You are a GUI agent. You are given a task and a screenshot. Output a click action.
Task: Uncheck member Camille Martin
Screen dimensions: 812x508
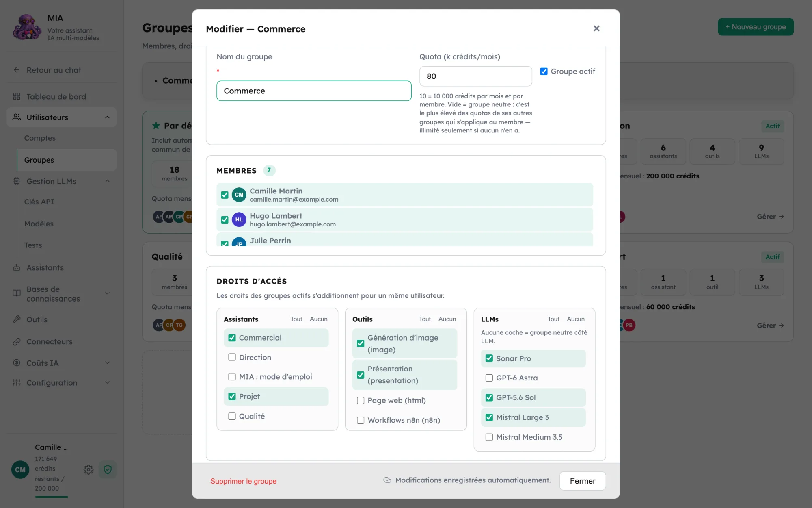225,195
